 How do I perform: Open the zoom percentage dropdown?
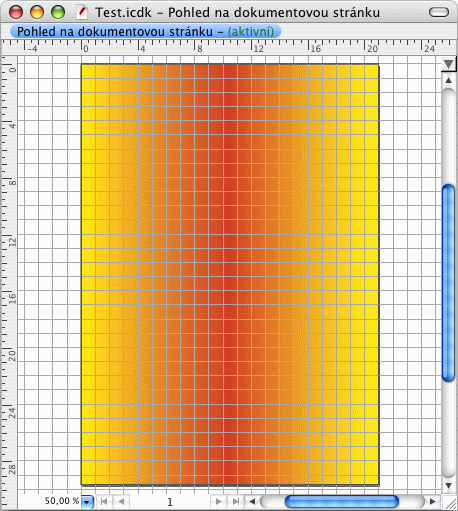(87, 501)
